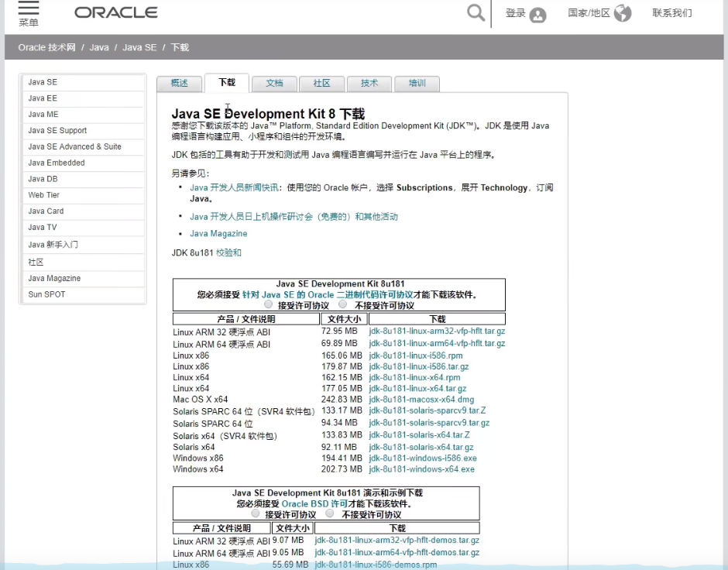The height and width of the screenshot is (570, 728).
Task: Open Java Card in sidebar
Action: tap(84, 211)
